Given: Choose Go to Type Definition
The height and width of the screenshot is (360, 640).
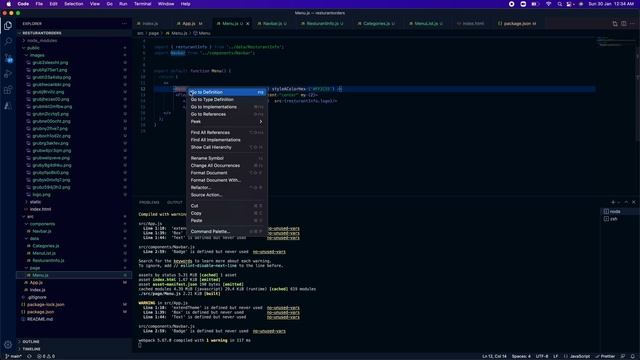Looking at the screenshot, I should click(x=226, y=100).
